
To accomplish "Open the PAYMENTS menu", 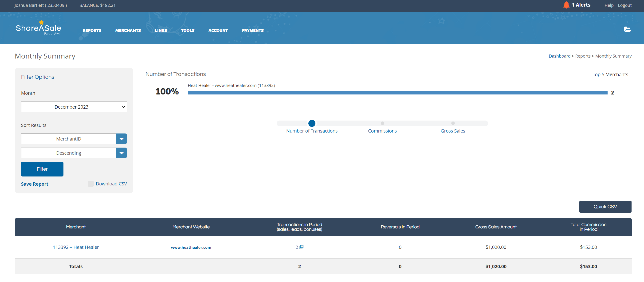I will 253,31.
